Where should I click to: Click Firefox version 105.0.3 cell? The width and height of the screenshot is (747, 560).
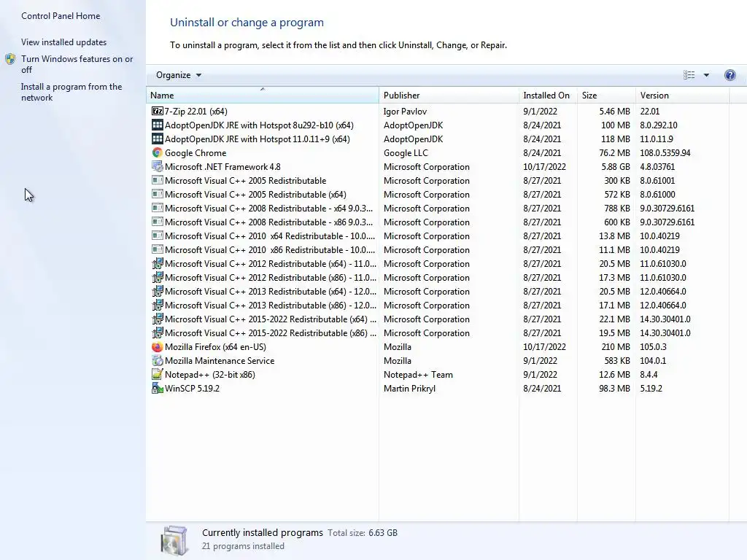653,346
